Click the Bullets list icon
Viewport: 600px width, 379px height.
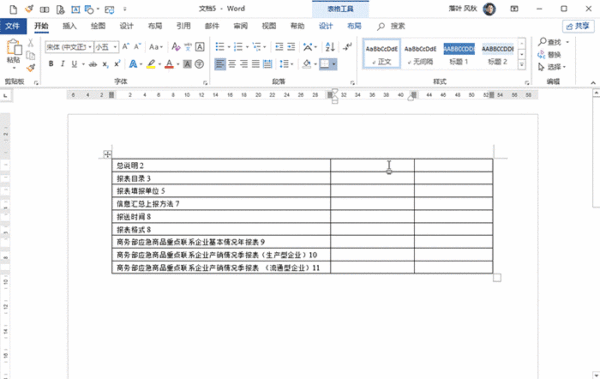[220, 47]
